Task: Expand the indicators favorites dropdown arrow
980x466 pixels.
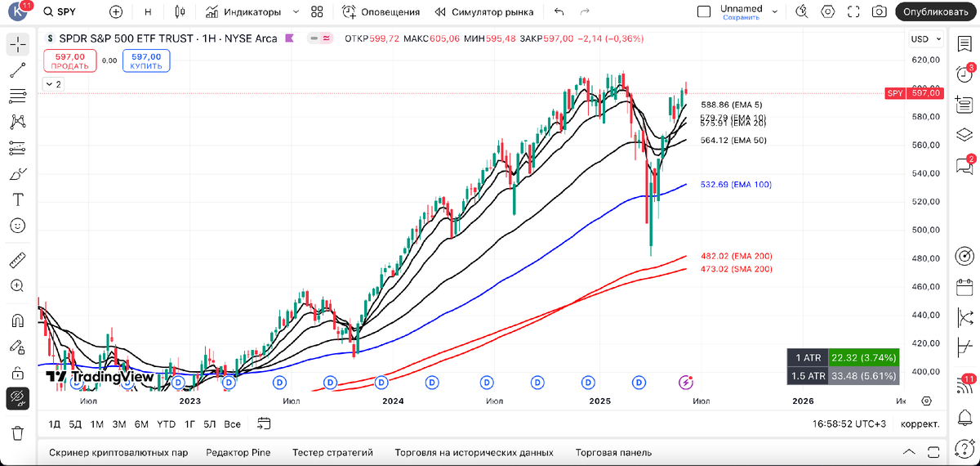Action: click(296, 12)
